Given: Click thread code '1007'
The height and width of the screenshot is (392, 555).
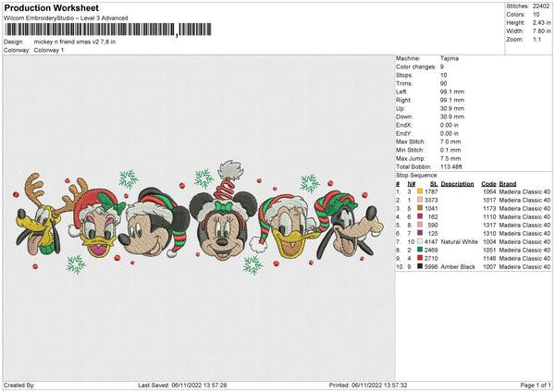Looking at the screenshot, I should 489,267.
